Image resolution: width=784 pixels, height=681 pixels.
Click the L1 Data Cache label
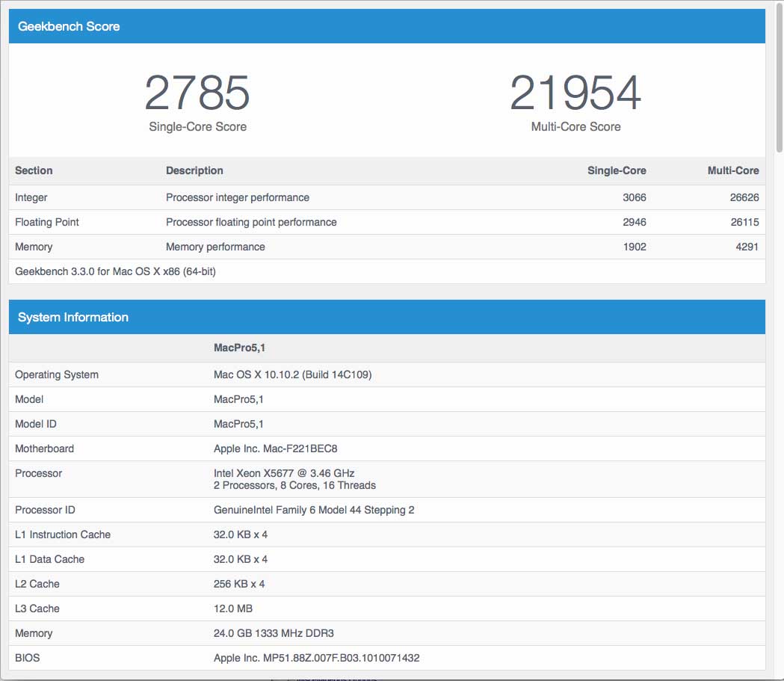tap(49, 559)
